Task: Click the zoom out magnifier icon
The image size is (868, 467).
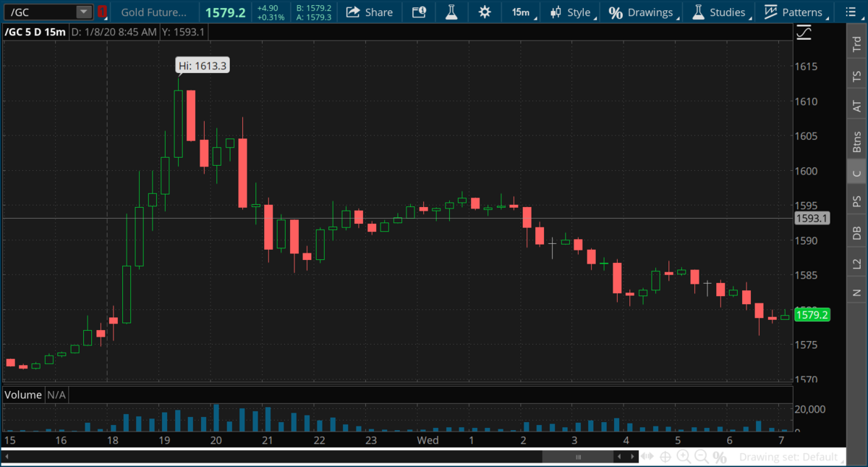Action: [701, 457]
